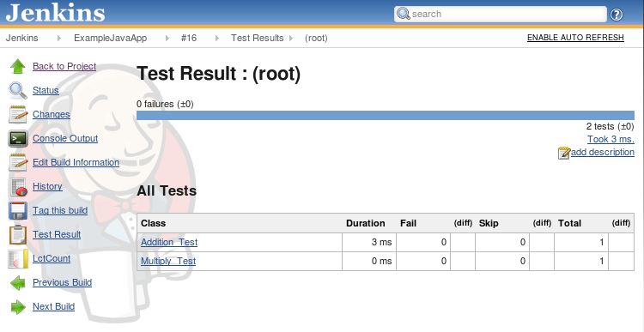This screenshot has width=644, height=332.
Task: Open the Addition_Test class link
Action: [169, 242]
